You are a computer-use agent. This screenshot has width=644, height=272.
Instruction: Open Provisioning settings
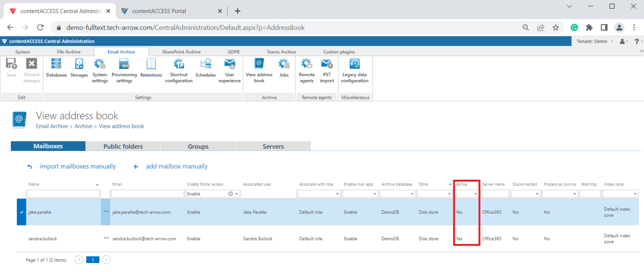[124, 70]
